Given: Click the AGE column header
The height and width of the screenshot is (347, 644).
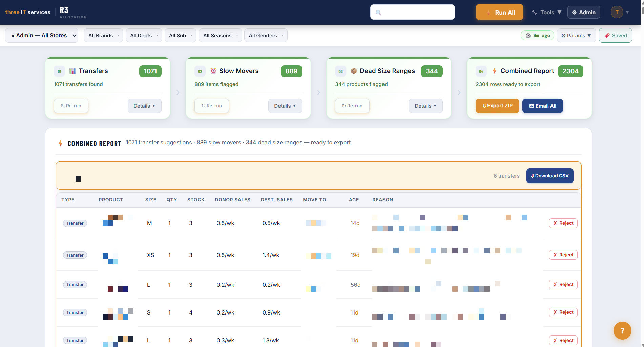Looking at the screenshot, I should pos(354,200).
